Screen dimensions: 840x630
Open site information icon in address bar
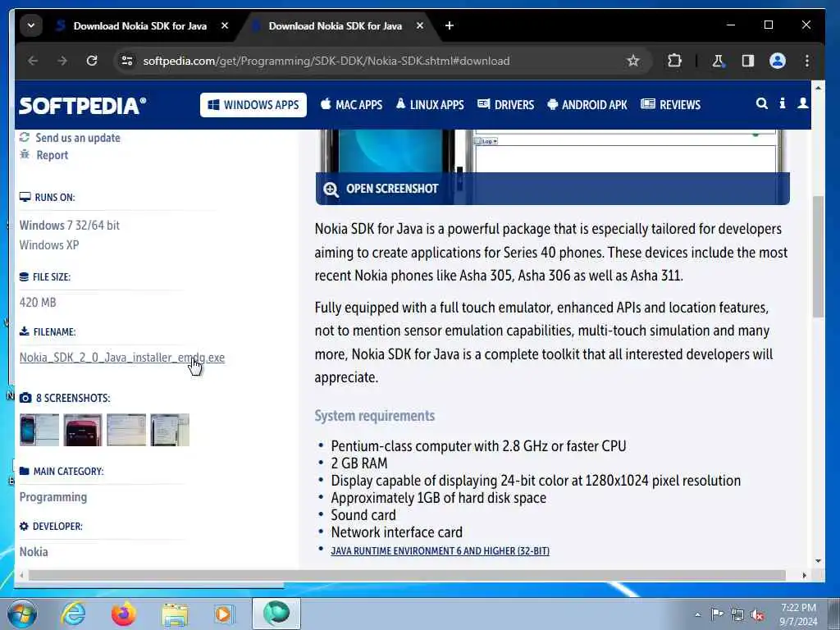(127, 61)
